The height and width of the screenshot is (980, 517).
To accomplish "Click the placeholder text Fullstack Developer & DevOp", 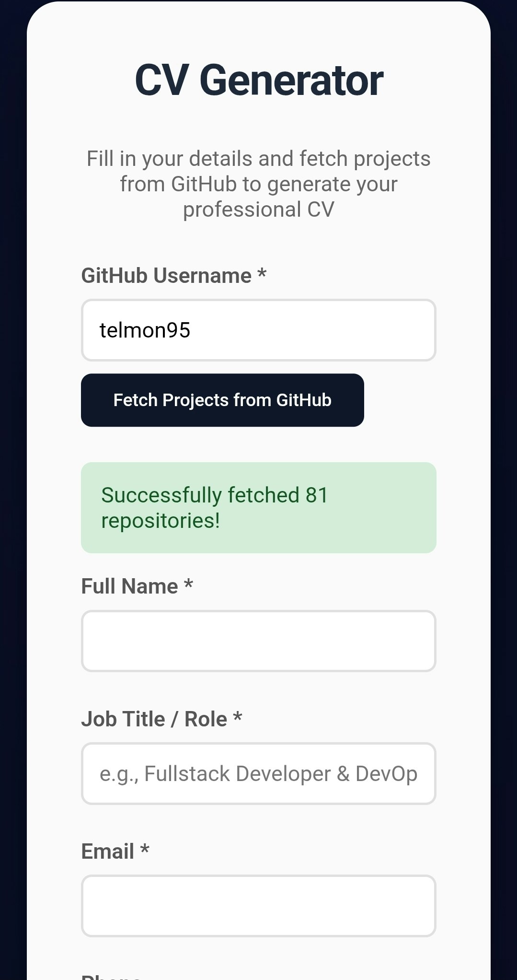I will [x=258, y=773].
